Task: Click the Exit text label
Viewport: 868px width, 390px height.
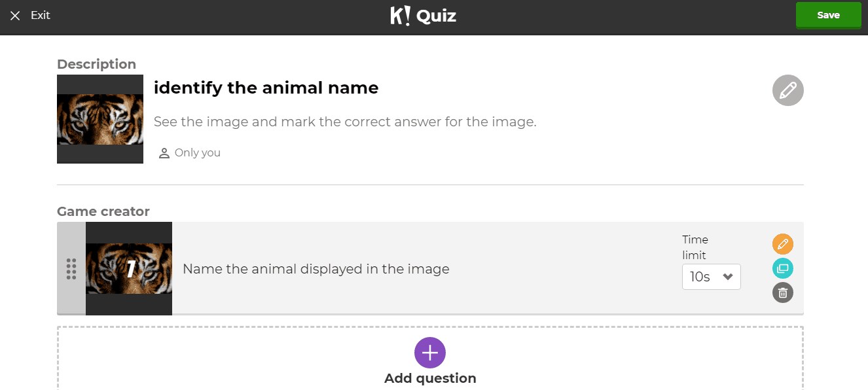Action: pyautogui.click(x=41, y=15)
